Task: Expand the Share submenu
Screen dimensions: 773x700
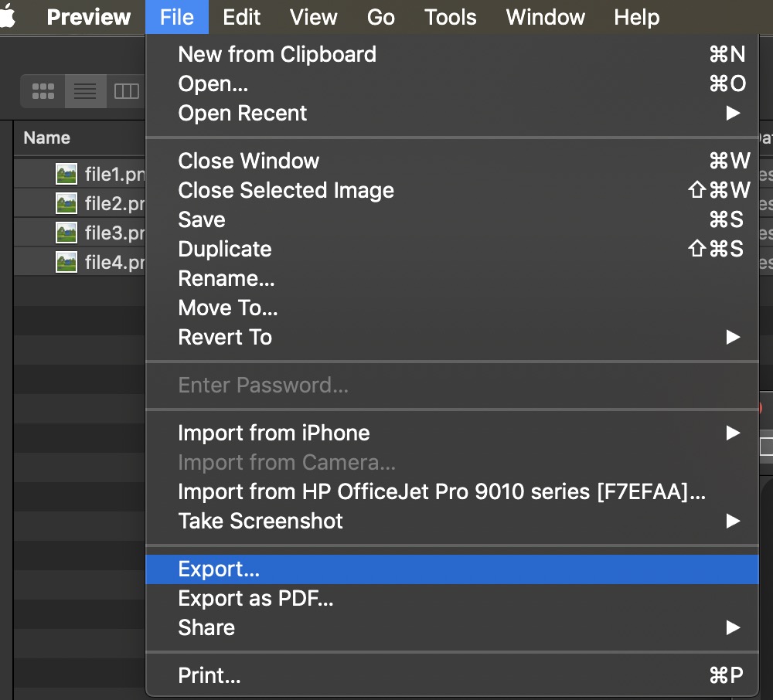Action: pos(452,627)
